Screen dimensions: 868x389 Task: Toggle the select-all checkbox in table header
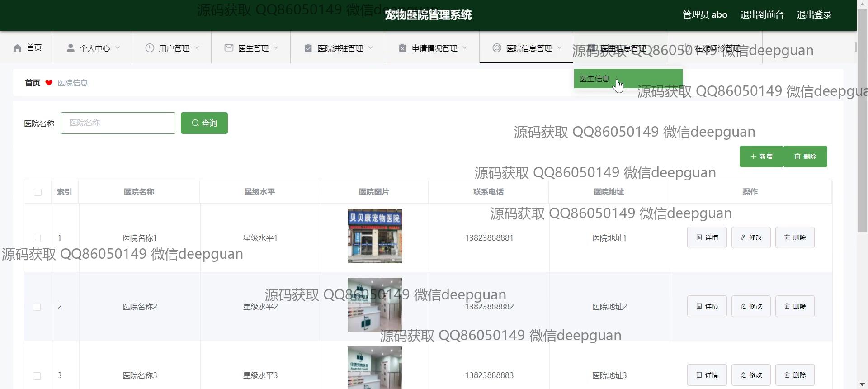tap(38, 192)
